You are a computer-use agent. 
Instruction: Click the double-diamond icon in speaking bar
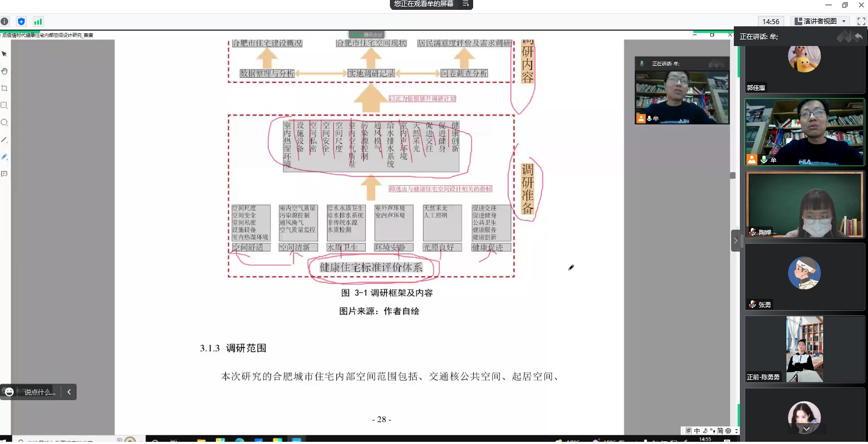click(844, 37)
